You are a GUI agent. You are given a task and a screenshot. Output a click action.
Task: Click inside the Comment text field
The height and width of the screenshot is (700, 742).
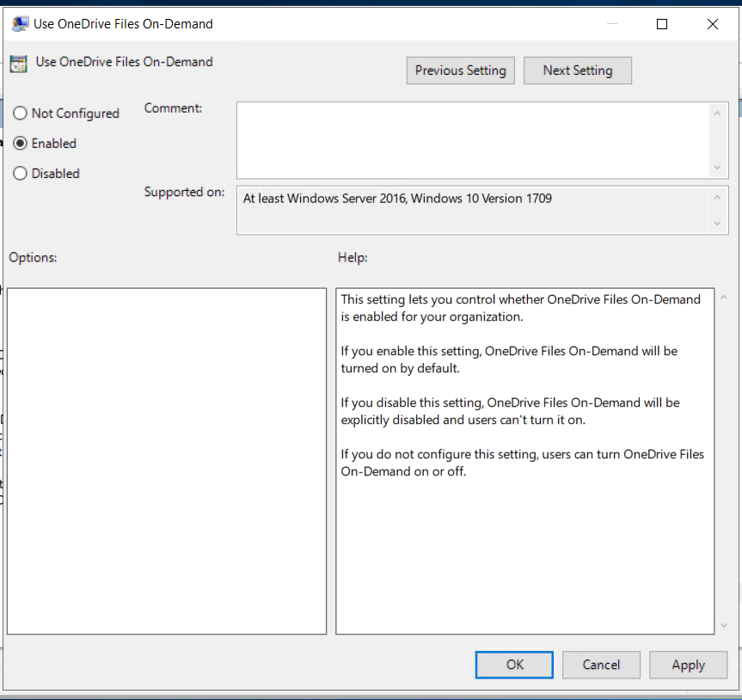473,140
